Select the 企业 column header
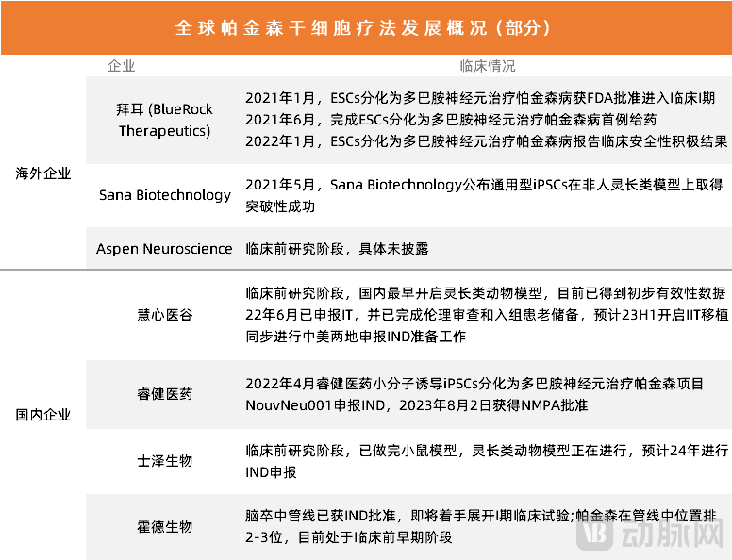 (x=122, y=66)
